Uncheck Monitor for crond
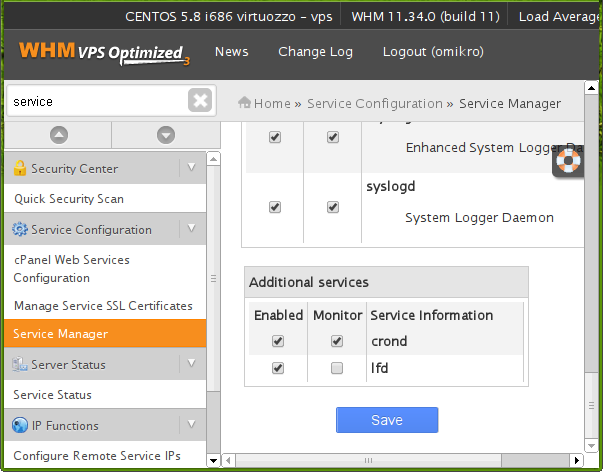This screenshot has height=472, width=603. (337, 341)
